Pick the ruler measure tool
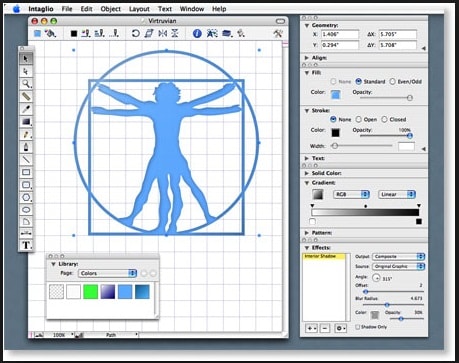The image size is (459, 363). point(26,97)
